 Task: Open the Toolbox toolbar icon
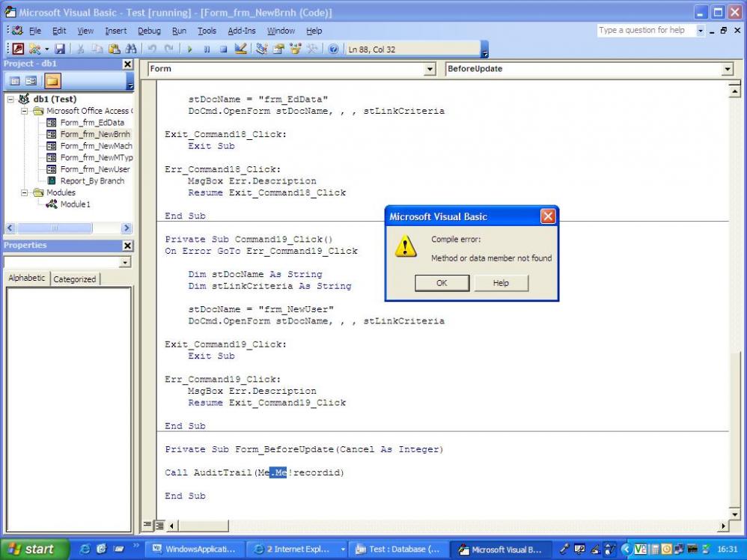point(312,49)
